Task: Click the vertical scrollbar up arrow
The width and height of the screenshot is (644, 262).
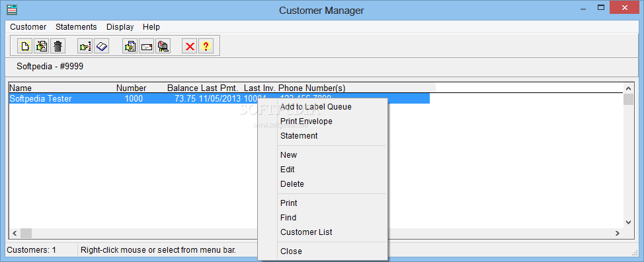Action: pyautogui.click(x=628, y=88)
